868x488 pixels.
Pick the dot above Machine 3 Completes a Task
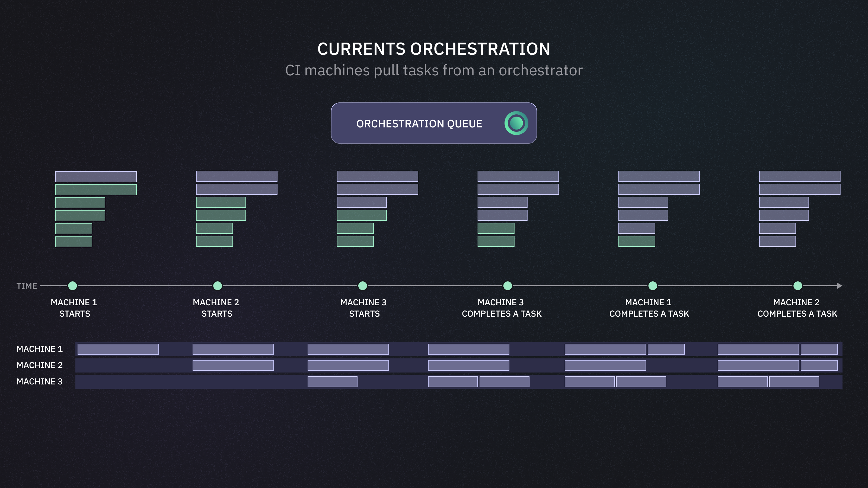pos(508,286)
